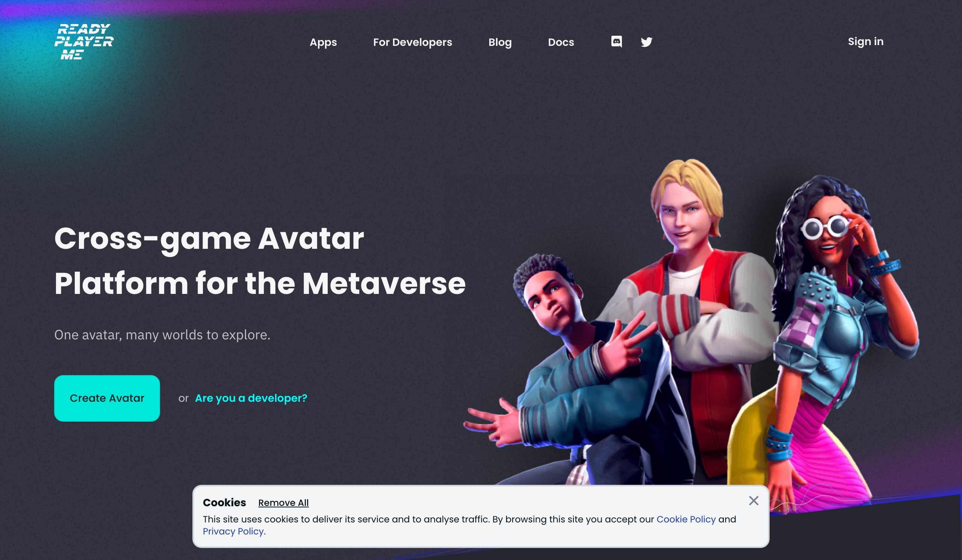Click the Remove All cookies option
This screenshot has width=962, height=560.
tap(283, 502)
